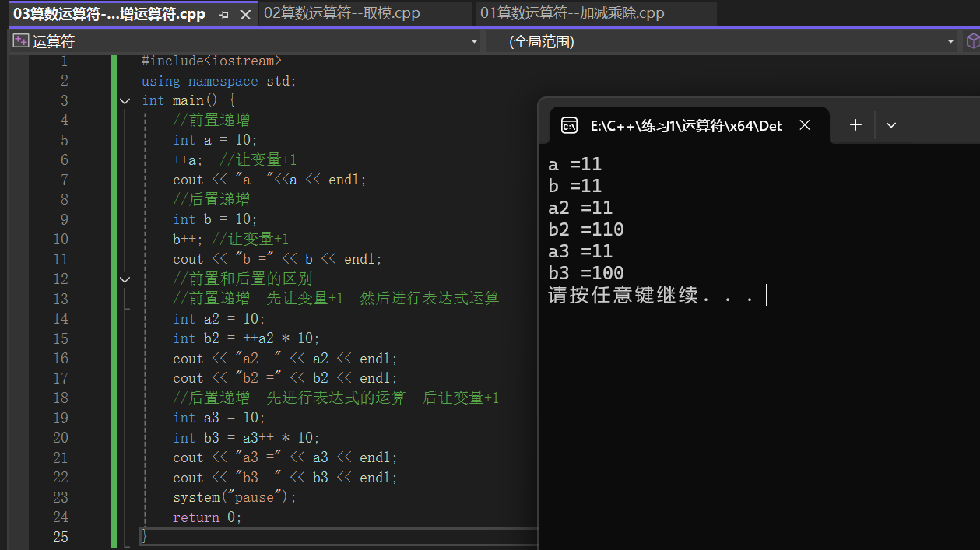Close the active 03算数运算符 file tab

[x=244, y=13]
